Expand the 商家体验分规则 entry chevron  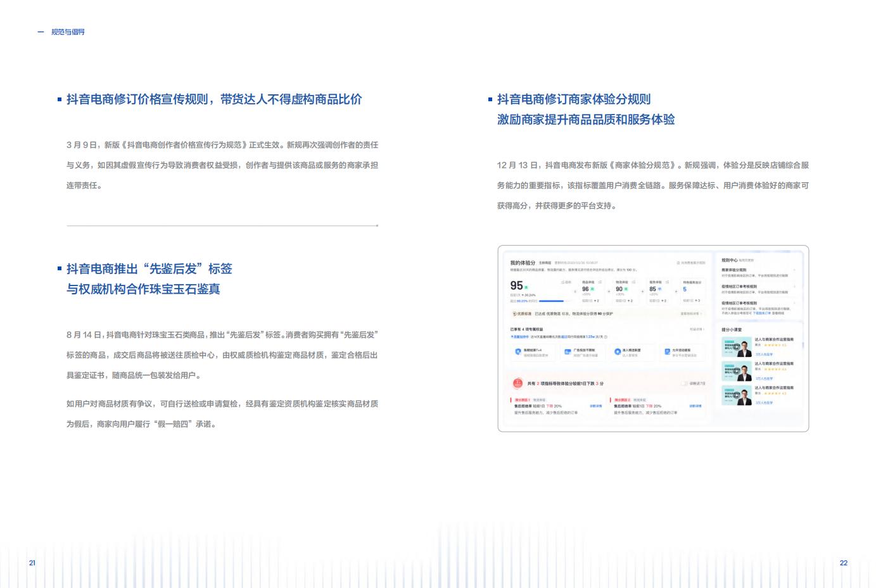(794, 270)
